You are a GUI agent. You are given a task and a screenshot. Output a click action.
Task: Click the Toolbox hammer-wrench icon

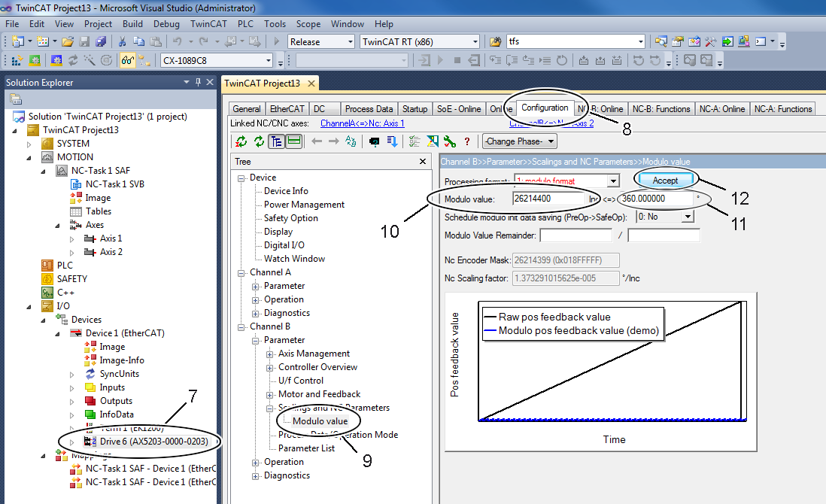[x=711, y=41]
